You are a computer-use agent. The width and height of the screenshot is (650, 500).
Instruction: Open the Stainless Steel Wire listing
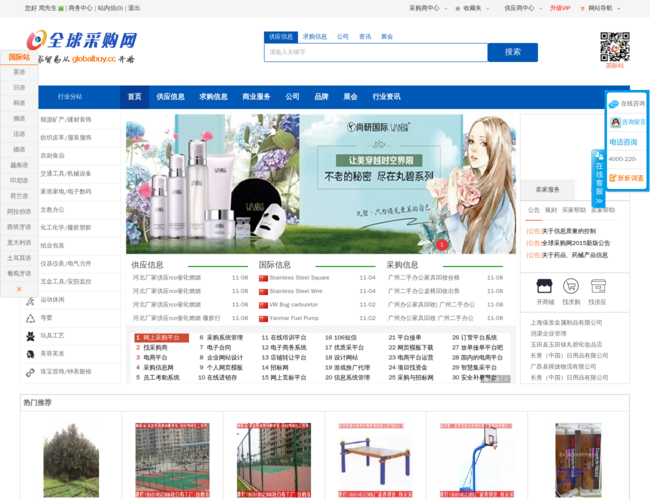pos(296,291)
